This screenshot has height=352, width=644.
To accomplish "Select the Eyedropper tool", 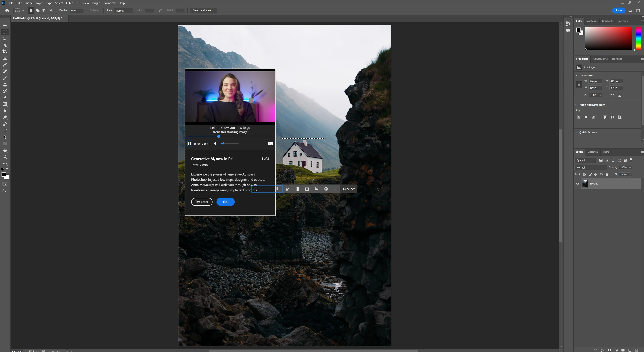I will click(5, 65).
